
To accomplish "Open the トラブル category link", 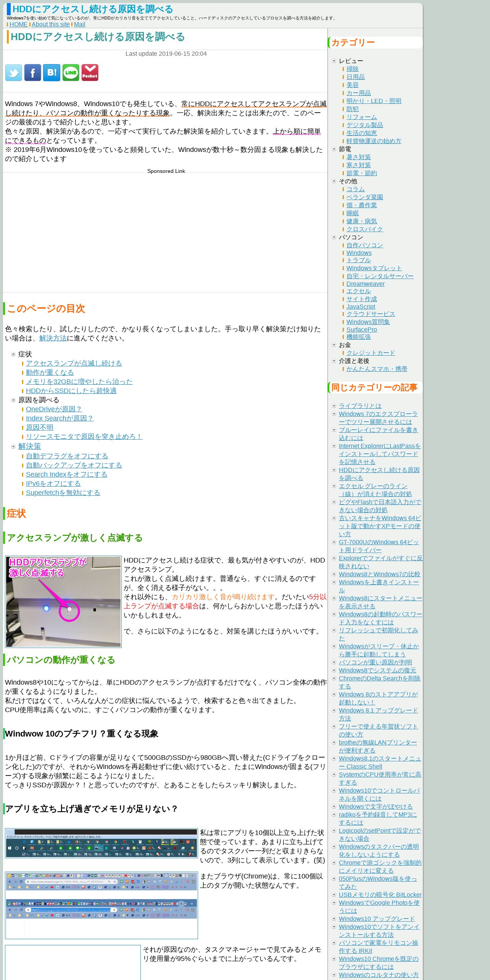I will tap(359, 260).
